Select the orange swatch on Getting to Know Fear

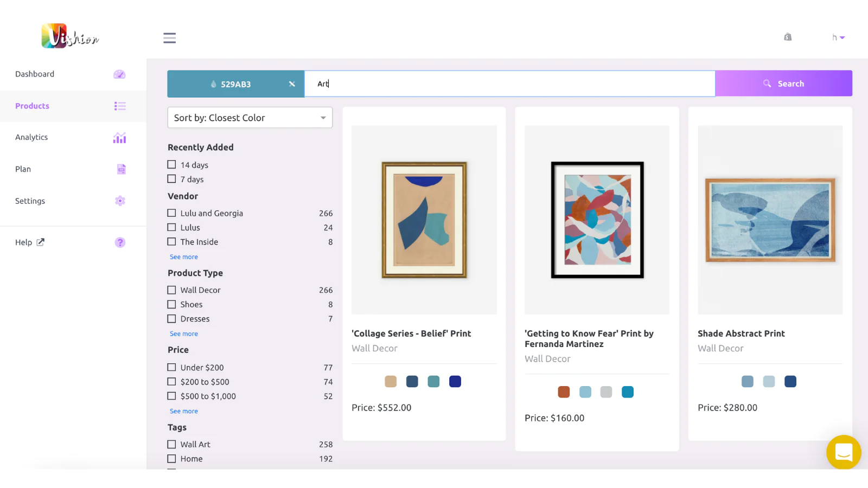(564, 392)
